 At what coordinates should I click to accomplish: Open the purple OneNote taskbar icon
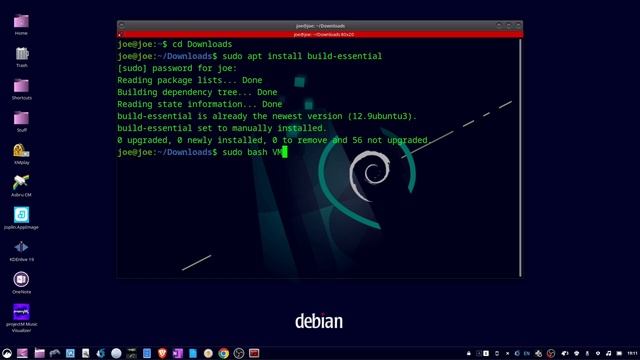click(x=178, y=353)
